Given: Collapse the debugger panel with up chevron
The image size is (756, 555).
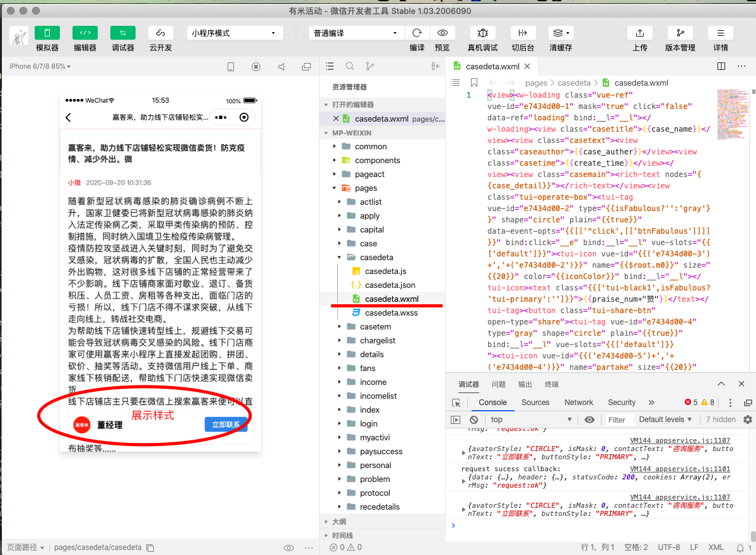Looking at the screenshot, I should pos(721,384).
